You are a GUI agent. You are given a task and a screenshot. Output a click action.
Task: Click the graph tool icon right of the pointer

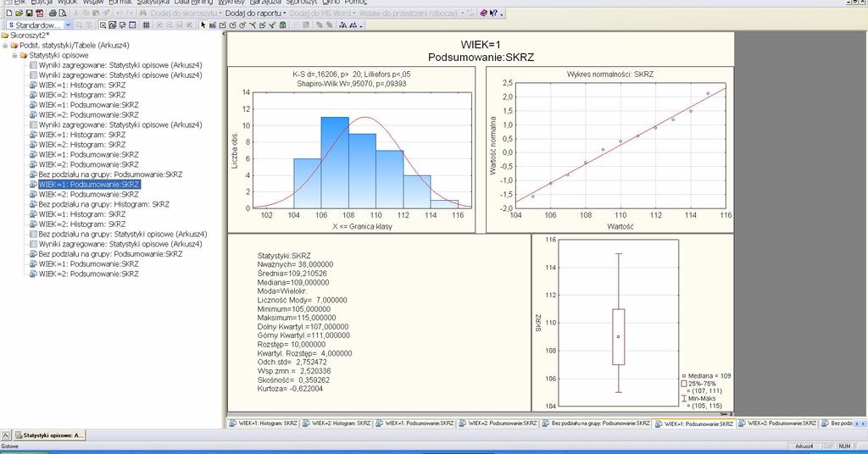(213, 25)
